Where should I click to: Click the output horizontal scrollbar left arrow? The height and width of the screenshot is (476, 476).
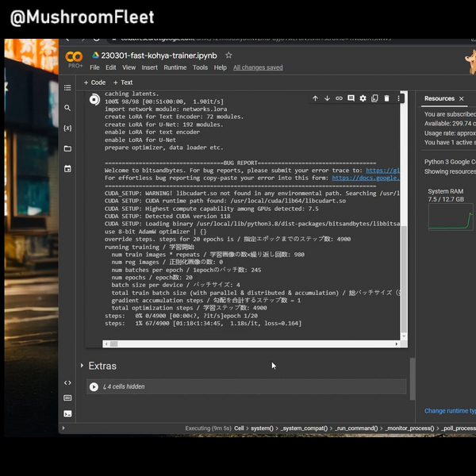click(x=106, y=344)
